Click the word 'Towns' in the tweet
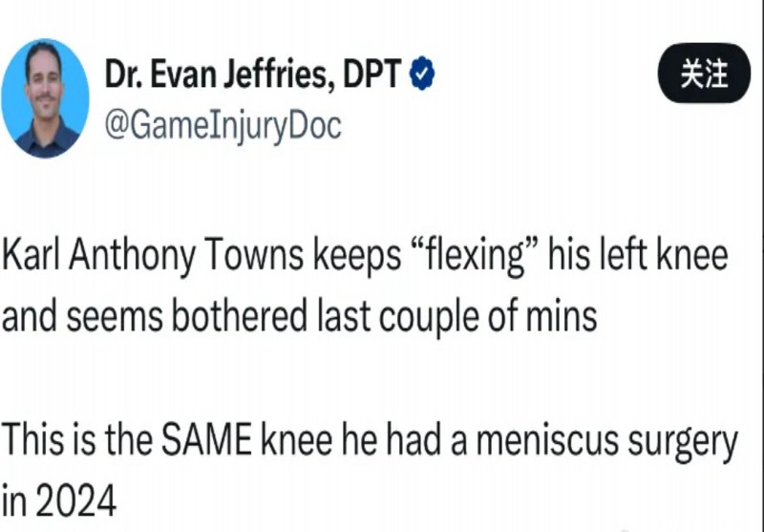 (253, 254)
